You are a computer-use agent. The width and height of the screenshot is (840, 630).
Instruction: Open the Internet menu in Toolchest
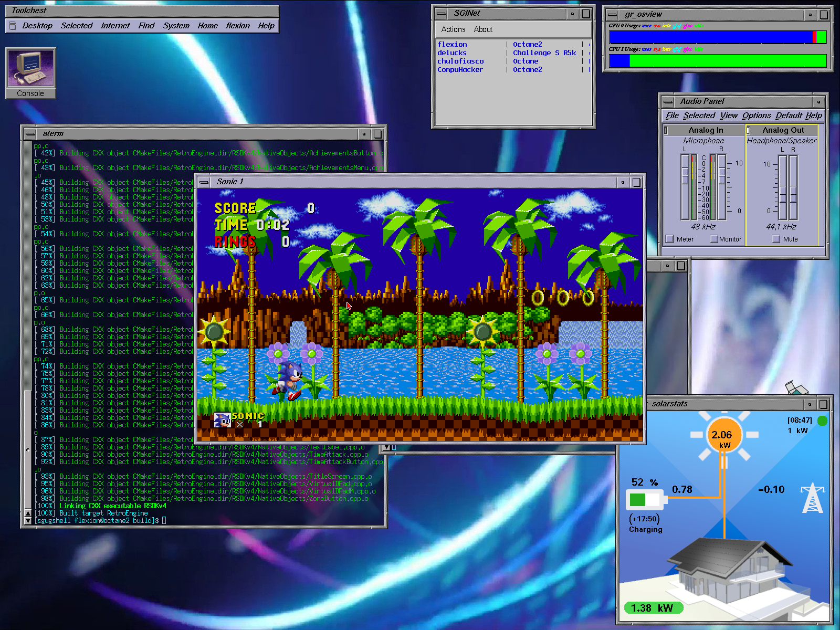click(x=115, y=26)
